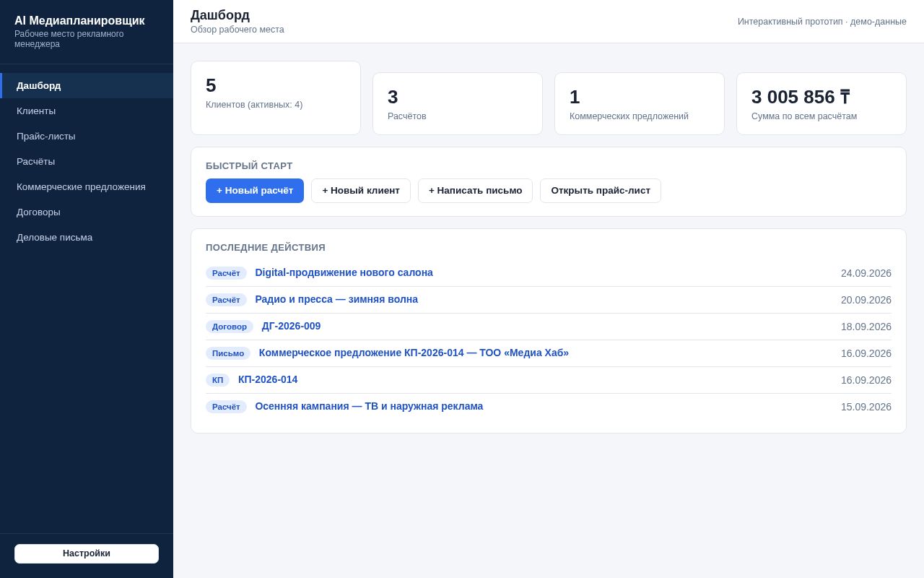Click the Договор badge beside ДГ-2026-009
Screen dimensions: 924x578
point(230,327)
